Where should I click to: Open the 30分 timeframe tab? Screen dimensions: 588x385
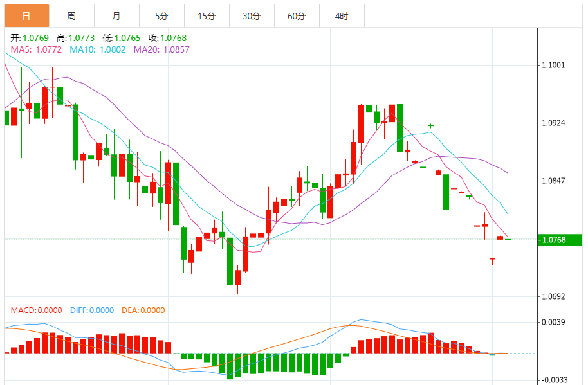(252, 16)
